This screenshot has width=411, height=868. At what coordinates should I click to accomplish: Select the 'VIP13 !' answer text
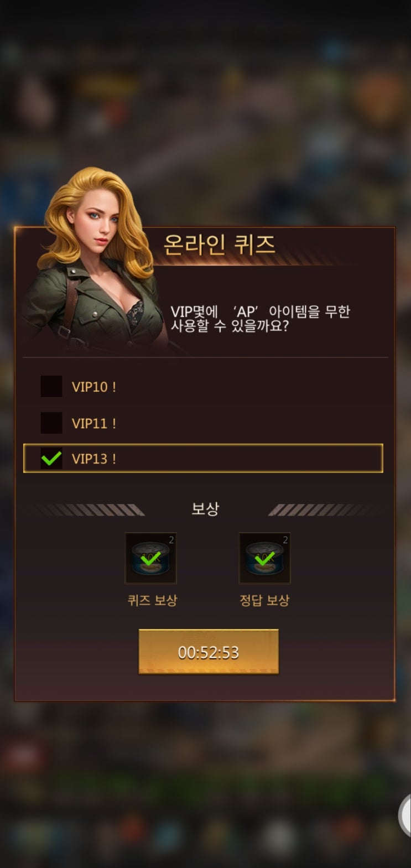click(x=94, y=459)
